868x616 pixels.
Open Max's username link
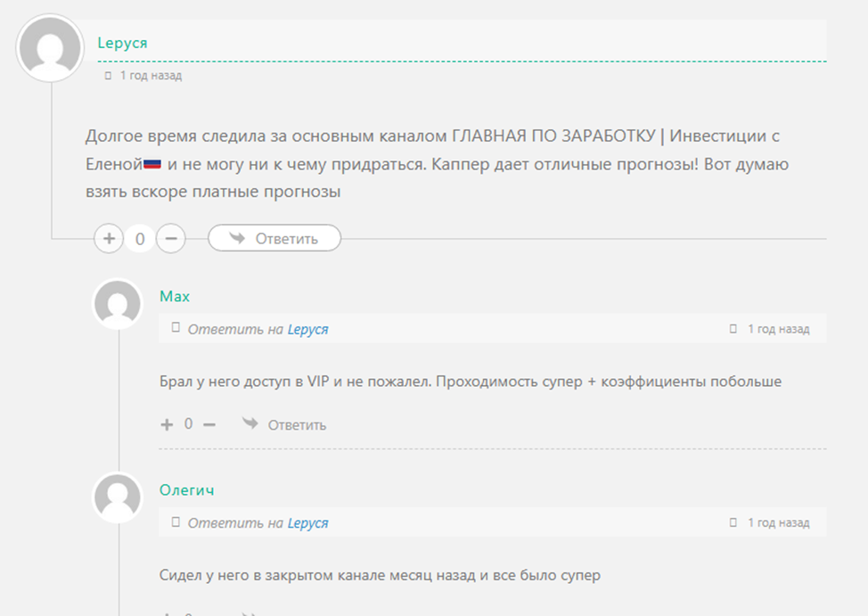pos(175,296)
